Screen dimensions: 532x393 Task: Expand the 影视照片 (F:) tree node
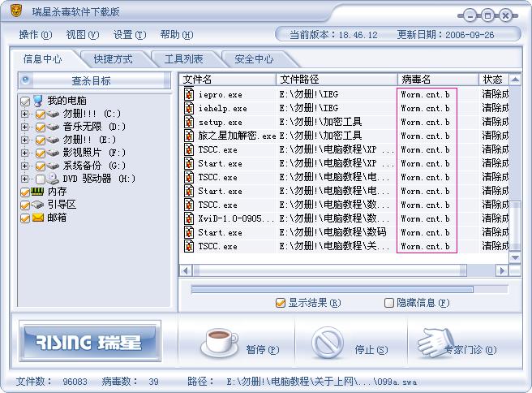[24, 153]
